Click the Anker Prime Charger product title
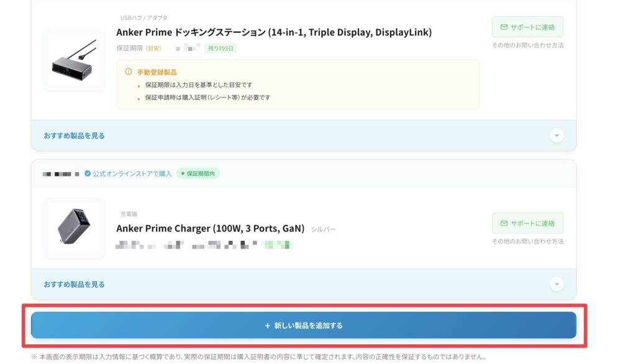 tap(210, 229)
